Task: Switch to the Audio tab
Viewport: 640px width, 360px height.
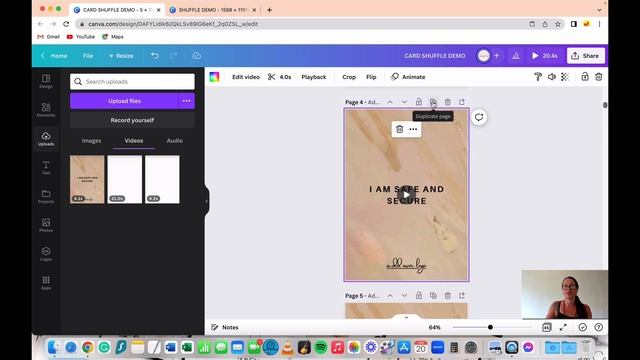Action: point(175,140)
